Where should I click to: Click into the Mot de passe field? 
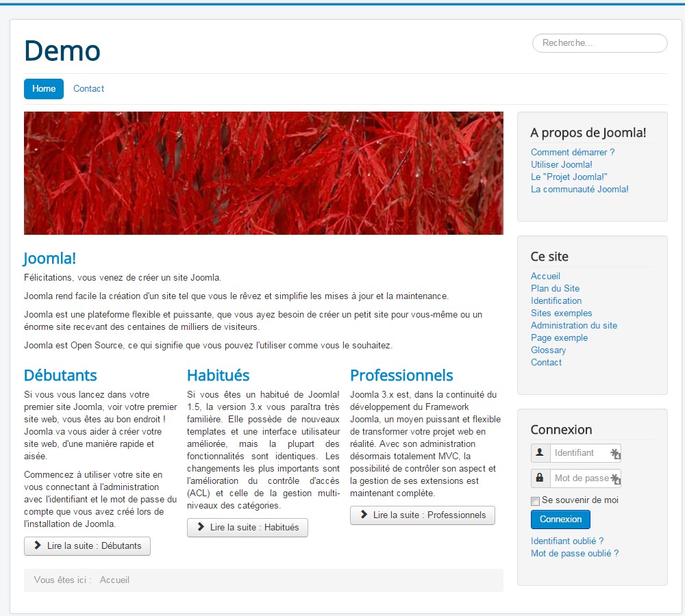586,478
